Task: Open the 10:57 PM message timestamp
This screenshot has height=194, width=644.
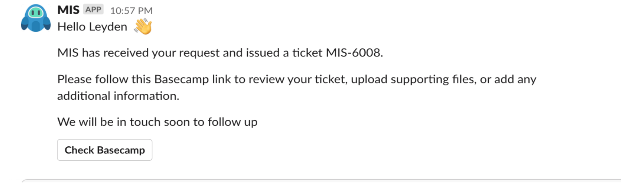Action: pos(131,10)
